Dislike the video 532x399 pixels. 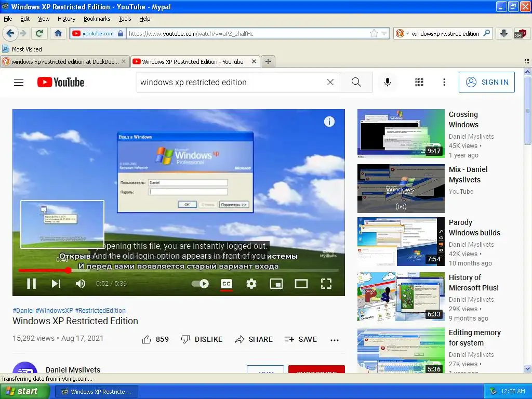point(202,339)
